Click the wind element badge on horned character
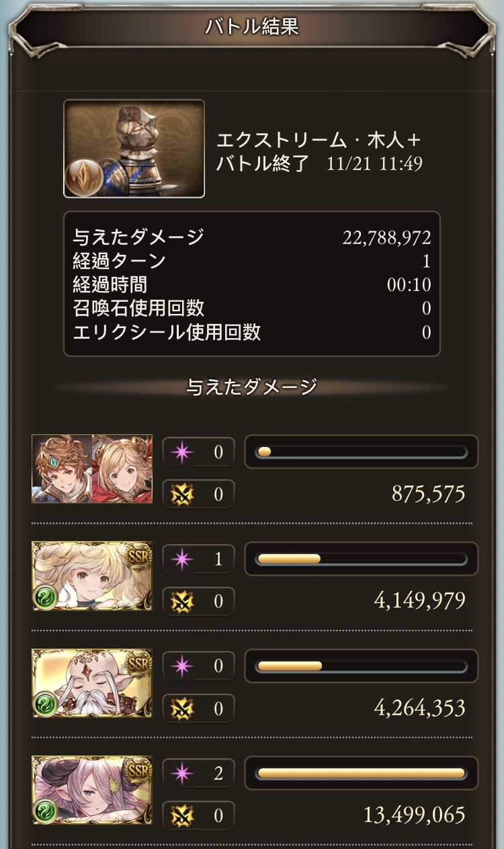Viewport: 504px width, 849px height. pos(45,811)
